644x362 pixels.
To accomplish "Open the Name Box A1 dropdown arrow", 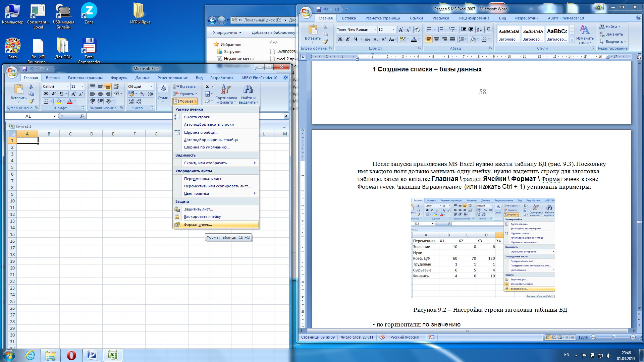I will 55,116.
